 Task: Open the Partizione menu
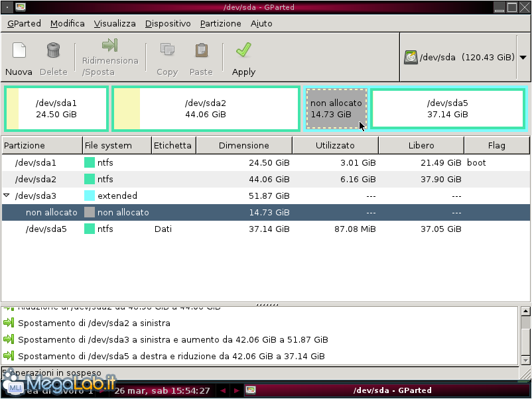point(220,23)
